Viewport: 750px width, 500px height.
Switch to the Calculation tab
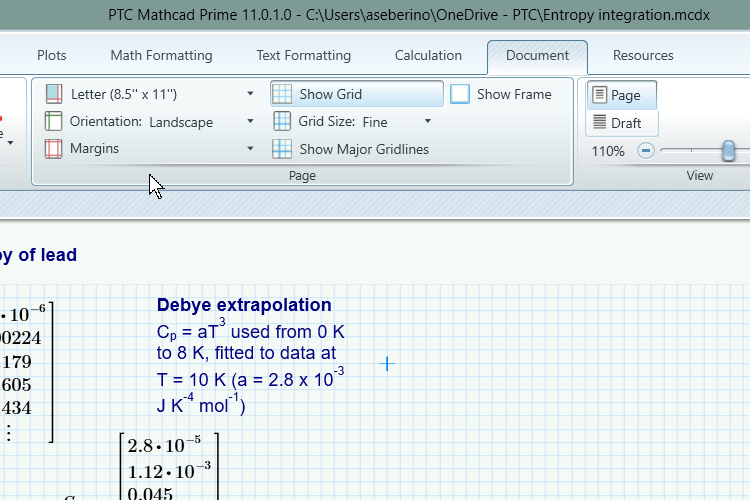coord(428,55)
